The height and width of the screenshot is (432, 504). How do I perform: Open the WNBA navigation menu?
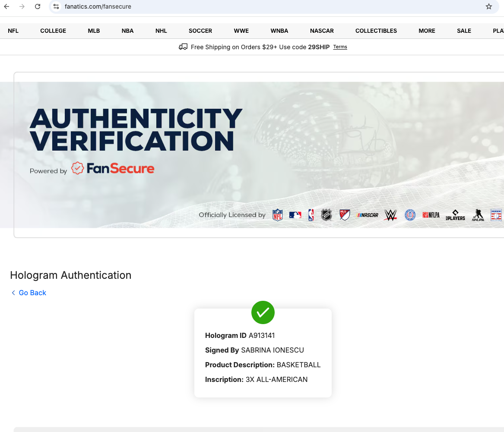(x=279, y=31)
